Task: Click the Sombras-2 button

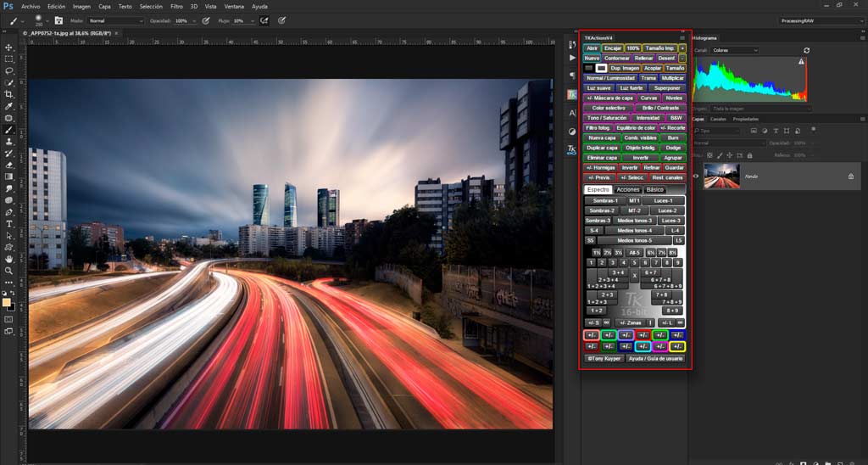Action: (x=602, y=210)
